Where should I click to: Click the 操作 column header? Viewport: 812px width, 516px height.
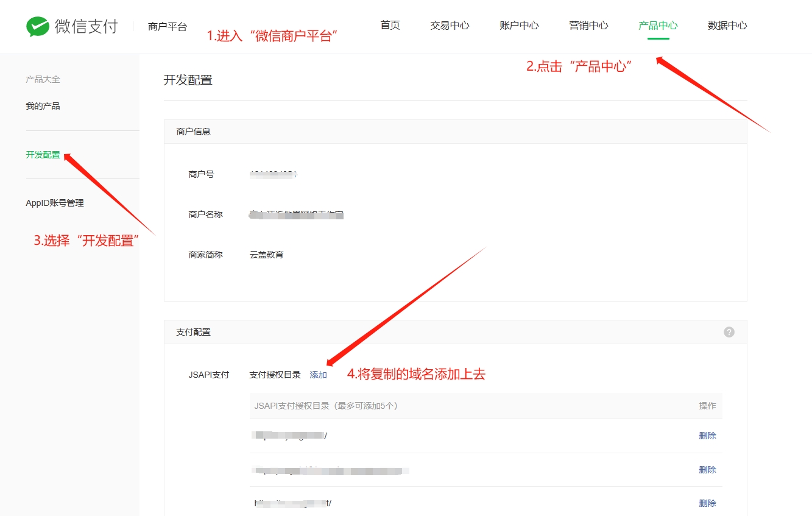(707, 406)
